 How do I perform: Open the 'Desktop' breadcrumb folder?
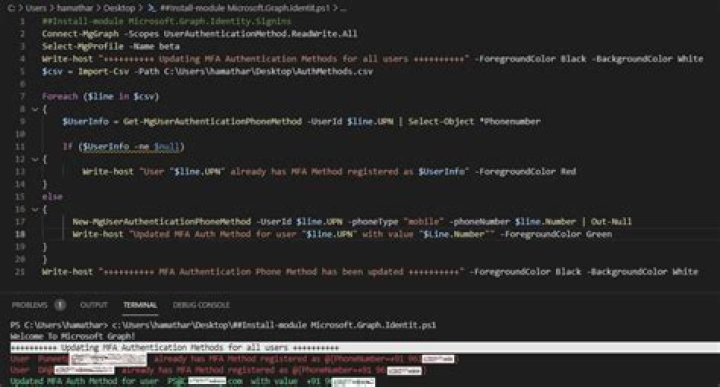click(119, 8)
